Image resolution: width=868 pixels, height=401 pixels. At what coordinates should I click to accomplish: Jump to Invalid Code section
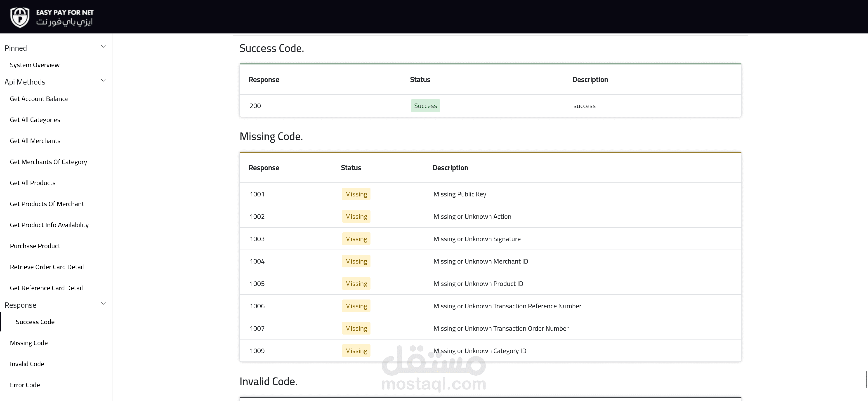pyautogui.click(x=27, y=364)
